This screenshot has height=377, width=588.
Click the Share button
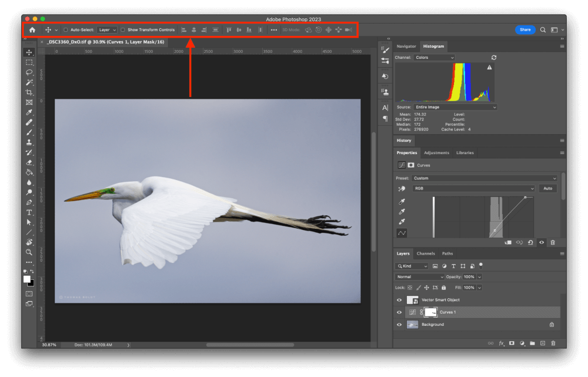coord(524,29)
